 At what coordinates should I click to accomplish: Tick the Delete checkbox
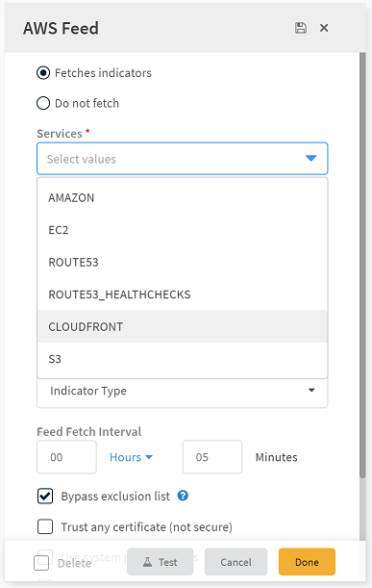[41, 563]
